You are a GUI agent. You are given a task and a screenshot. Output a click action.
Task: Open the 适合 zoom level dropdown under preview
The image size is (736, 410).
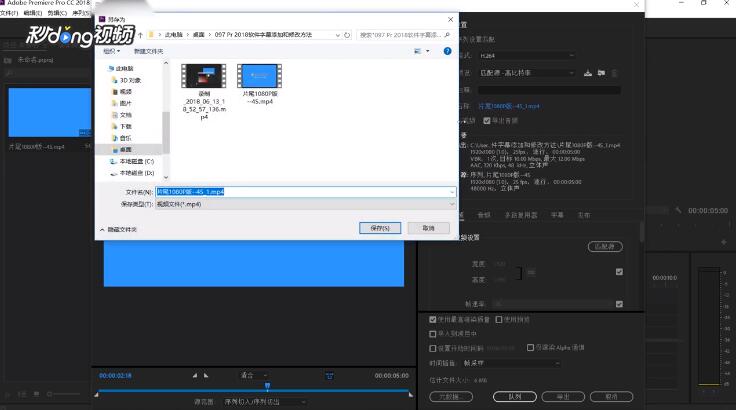pos(254,375)
